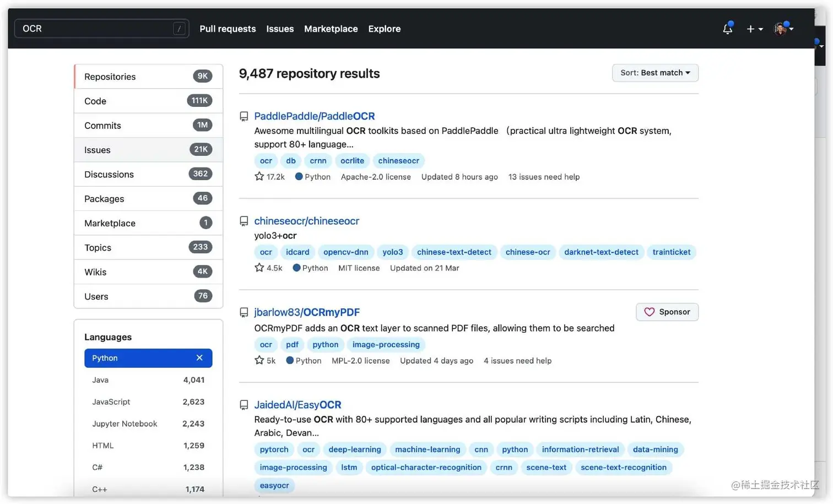
Task: Select Packages results in the sidebar
Action: (148, 199)
